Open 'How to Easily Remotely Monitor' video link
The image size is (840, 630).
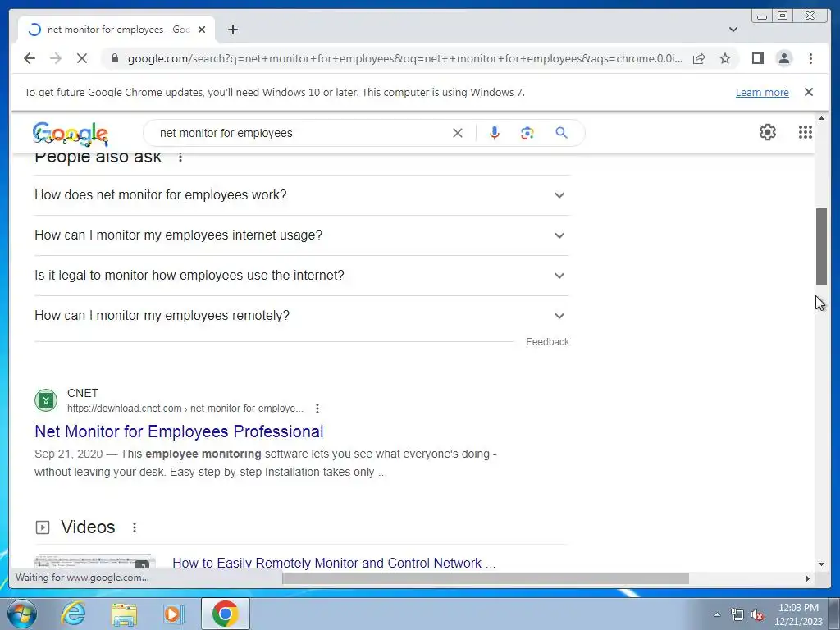(334, 563)
